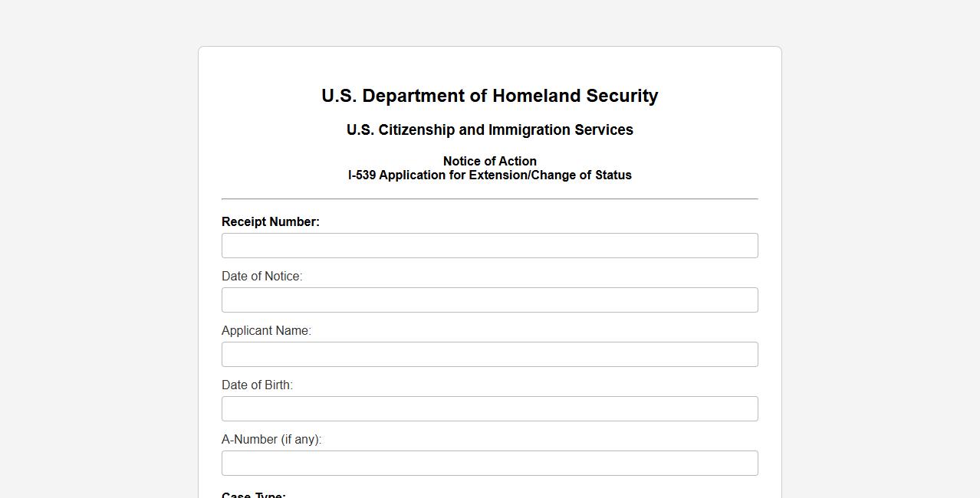The width and height of the screenshot is (980, 498).
Task: Click the "I-539 Application for Extension/Change of Status" line
Action: click(489, 175)
